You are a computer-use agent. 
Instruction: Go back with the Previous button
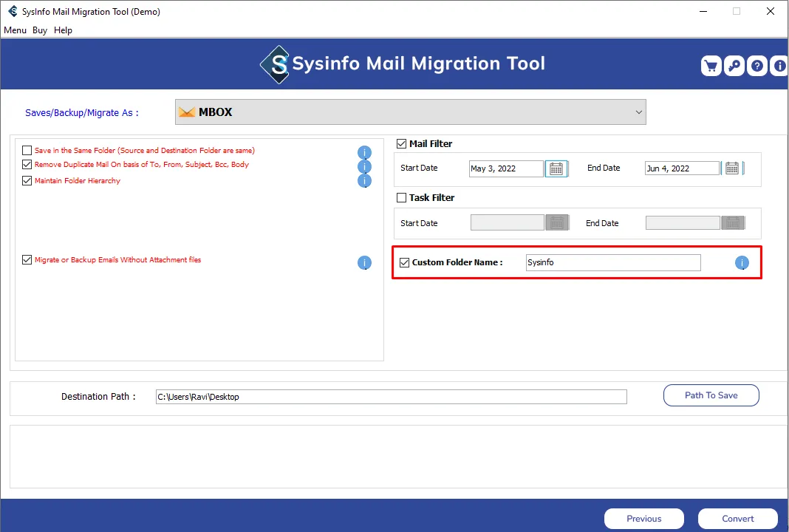point(643,519)
